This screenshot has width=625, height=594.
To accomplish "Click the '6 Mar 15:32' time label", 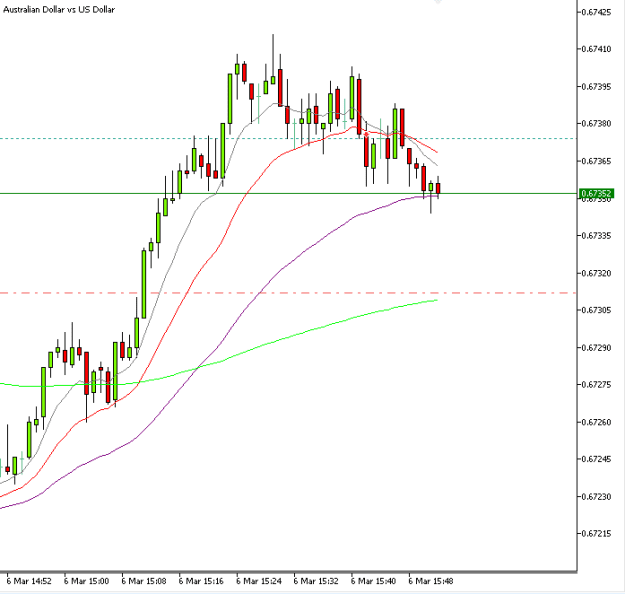I will [316, 581].
